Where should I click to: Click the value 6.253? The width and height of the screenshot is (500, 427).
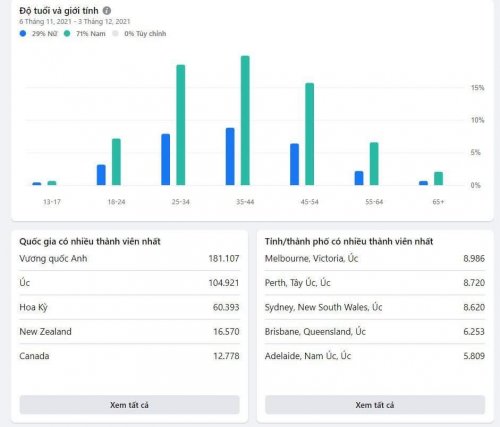474,332
